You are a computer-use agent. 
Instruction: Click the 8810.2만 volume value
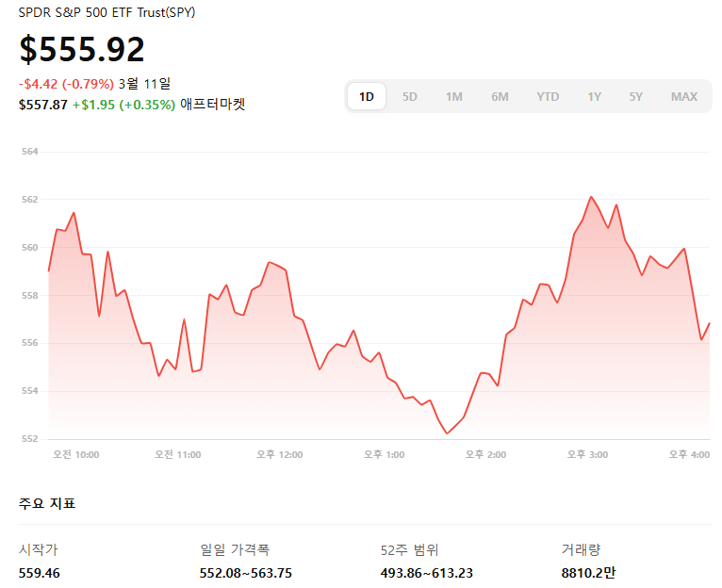588,573
